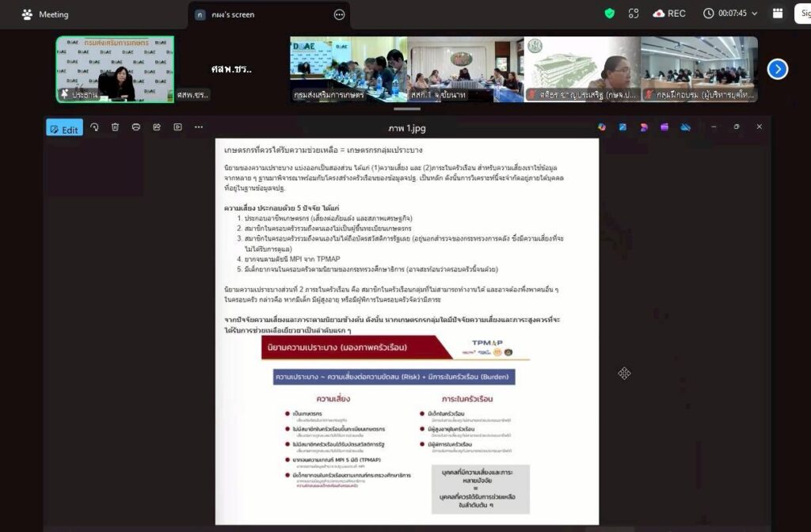Print the image using the printer icon
The image size is (811, 532).
(x=136, y=127)
